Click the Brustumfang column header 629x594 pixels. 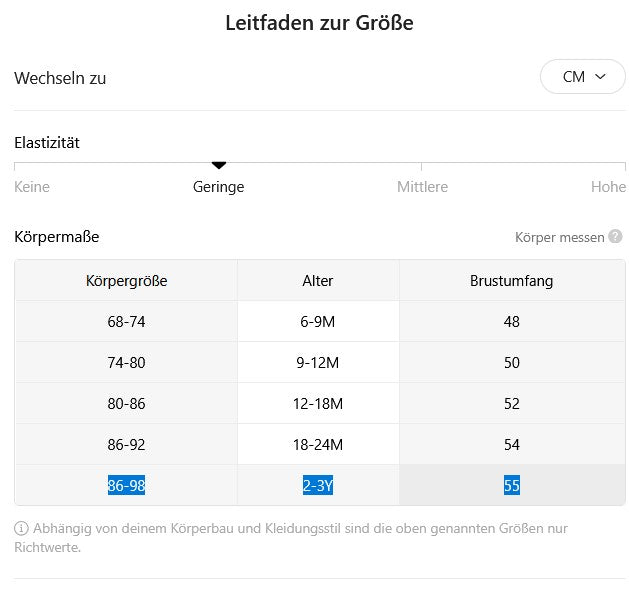pos(511,281)
